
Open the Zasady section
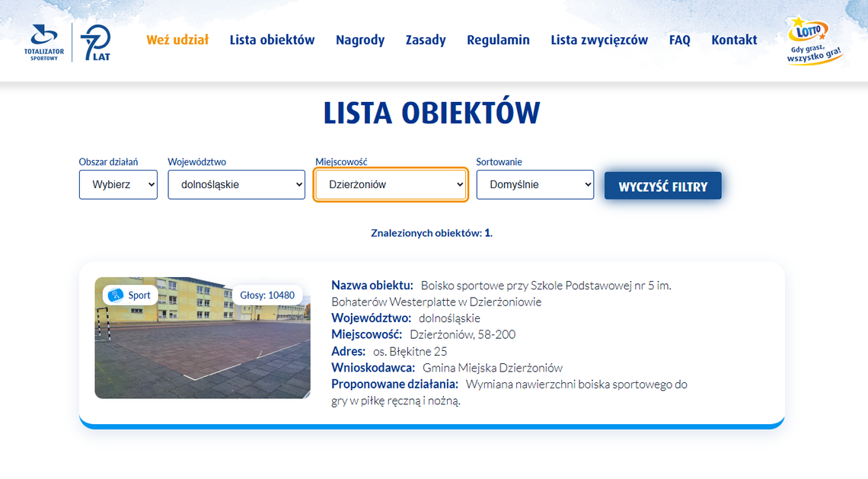click(426, 40)
